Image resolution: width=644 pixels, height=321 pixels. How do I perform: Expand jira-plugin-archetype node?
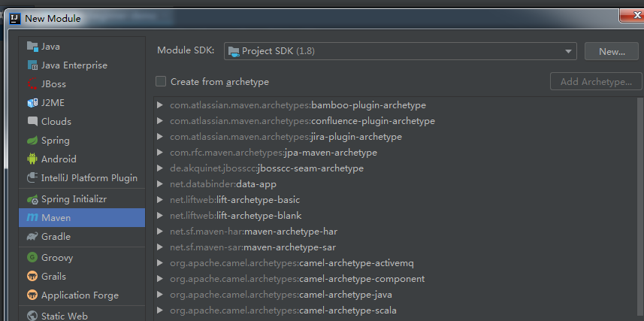tap(160, 137)
